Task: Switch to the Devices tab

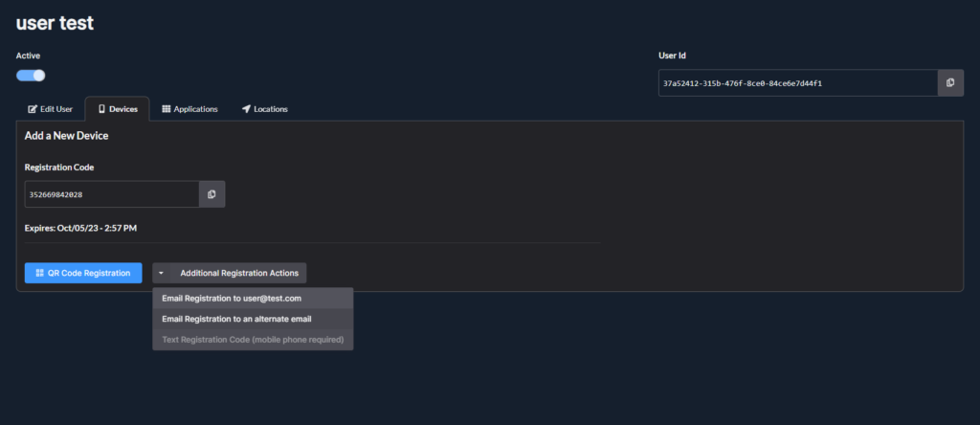Action: [118, 109]
